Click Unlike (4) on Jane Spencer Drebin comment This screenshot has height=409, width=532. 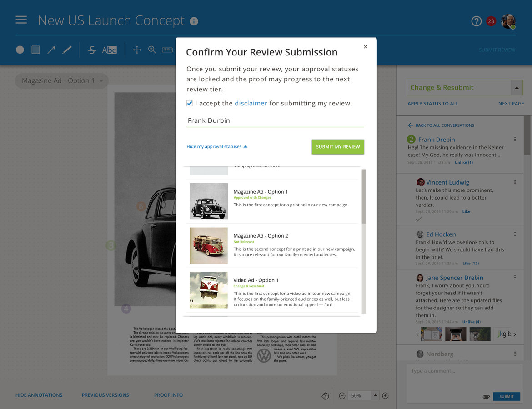point(471,322)
